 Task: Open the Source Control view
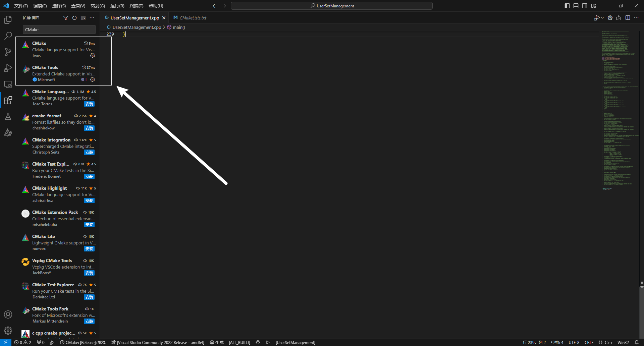(8, 52)
